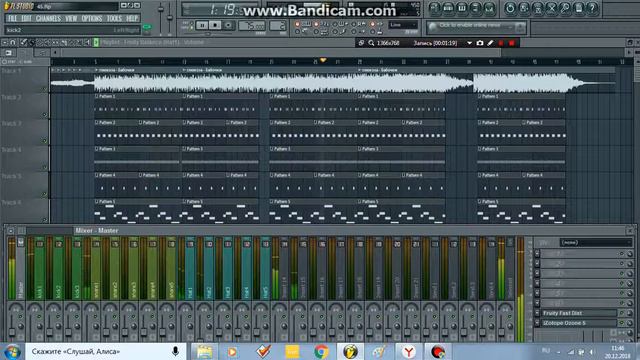Open the step sequencer view icon

click(x=448, y=8)
